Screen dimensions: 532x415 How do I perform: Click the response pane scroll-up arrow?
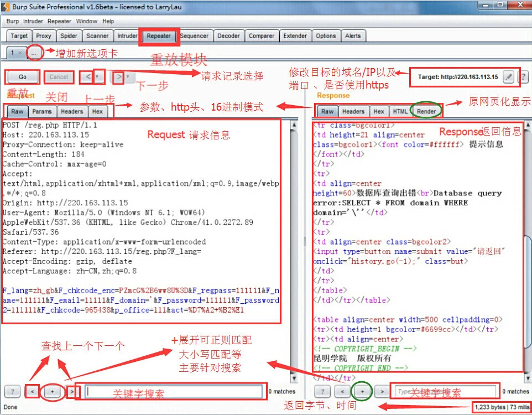coord(528,124)
